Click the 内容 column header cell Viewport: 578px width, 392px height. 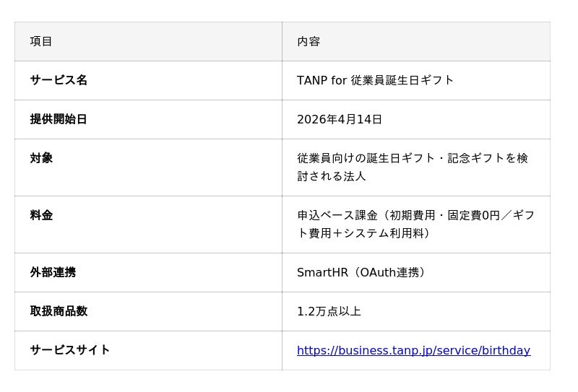[309, 41]
